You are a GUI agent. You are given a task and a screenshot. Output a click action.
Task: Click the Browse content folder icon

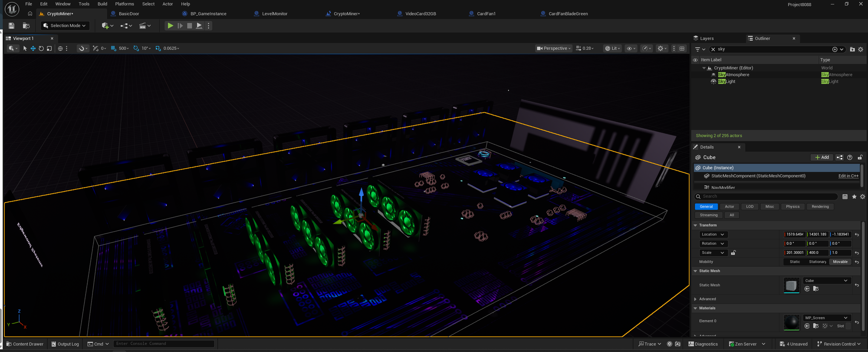(26, 26)
